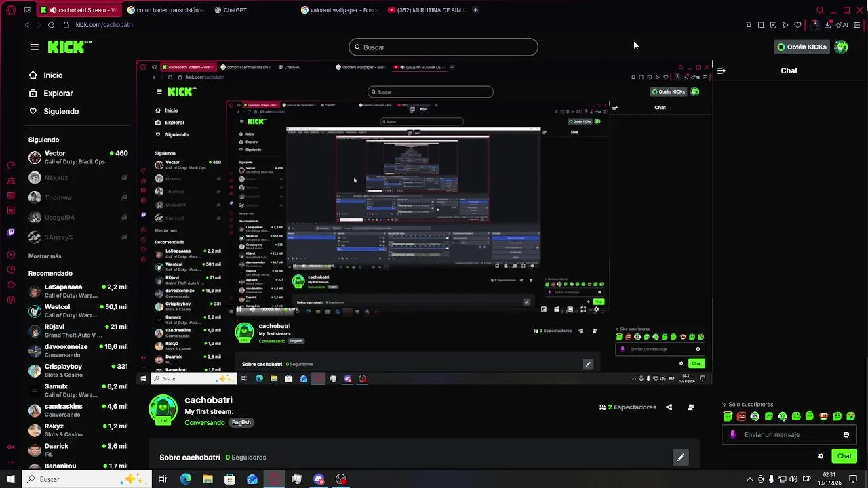
Task: Open Vector channel in following list
Action: click(78, 157)
